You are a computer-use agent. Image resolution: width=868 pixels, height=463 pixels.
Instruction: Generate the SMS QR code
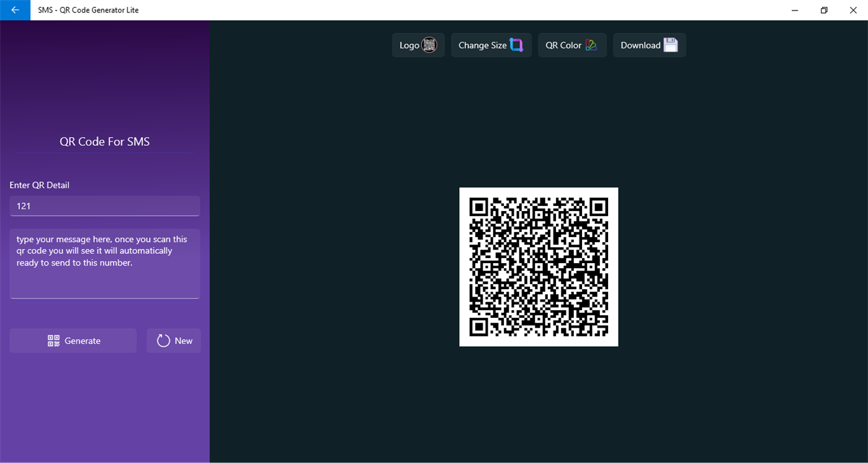[x=73, y=341]
